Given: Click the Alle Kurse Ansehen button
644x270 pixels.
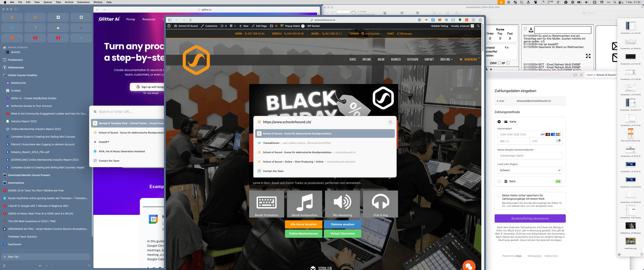Looking at the screenshot, I should (303, 224).
